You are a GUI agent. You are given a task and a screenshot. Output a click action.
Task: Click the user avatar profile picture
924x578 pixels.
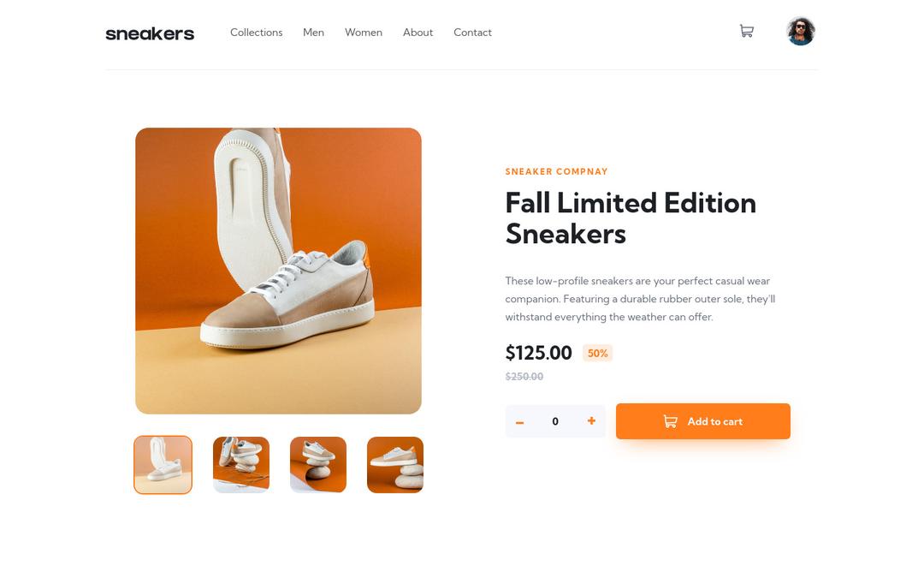[801, 32]
